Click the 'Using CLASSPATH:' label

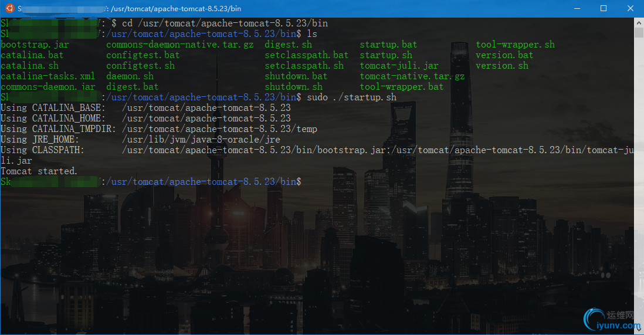[x=43, y=150]
